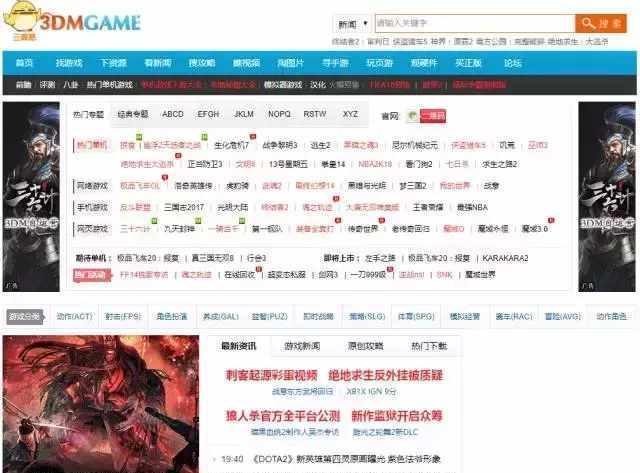
Task: Open the 魔域3.0 web game link
Action: coord(535,229)
